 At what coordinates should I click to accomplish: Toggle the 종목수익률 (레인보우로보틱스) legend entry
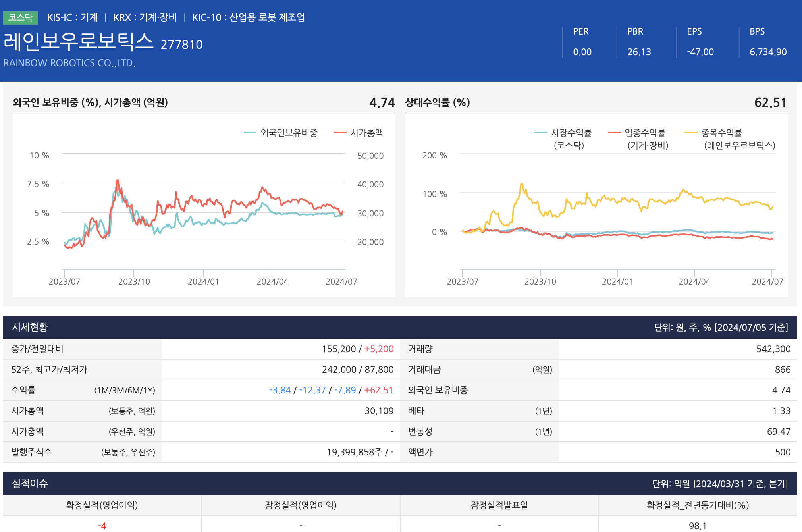[721, 133]
